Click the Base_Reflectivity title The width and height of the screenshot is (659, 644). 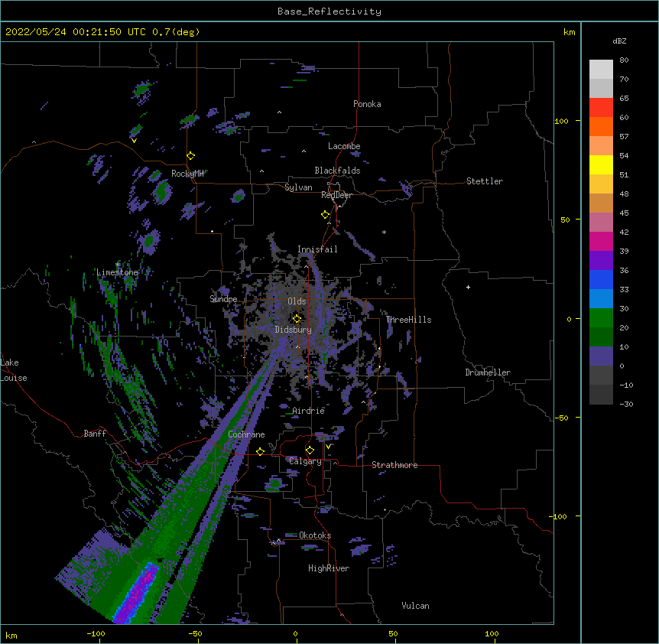click(x=329, y=11)
